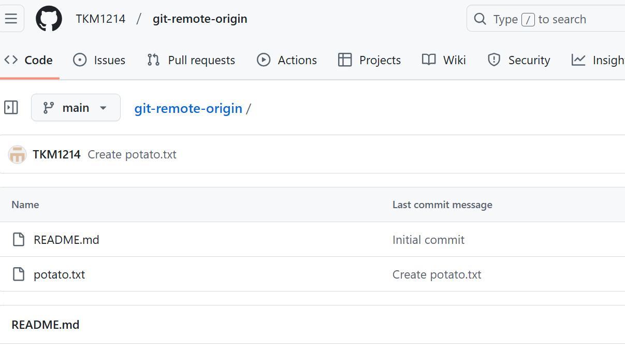Switch to the Code tab
The height and width of the screenshot is (364, 625).
[29, 60]
